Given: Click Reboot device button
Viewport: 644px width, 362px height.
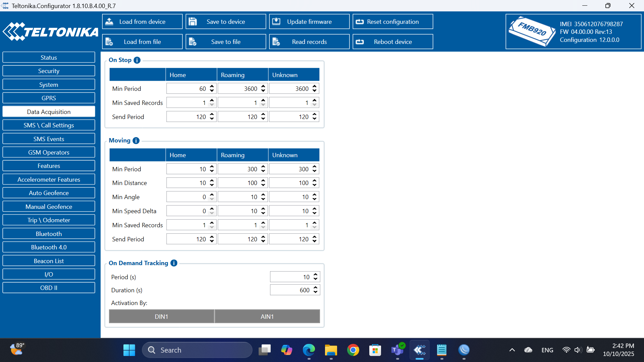Looking at the screenshot, I should (392, 42).
